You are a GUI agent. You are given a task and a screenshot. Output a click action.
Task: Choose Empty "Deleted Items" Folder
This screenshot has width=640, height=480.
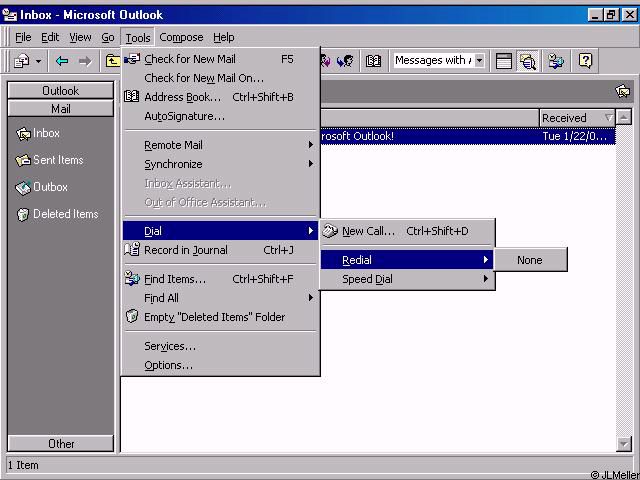220,317
